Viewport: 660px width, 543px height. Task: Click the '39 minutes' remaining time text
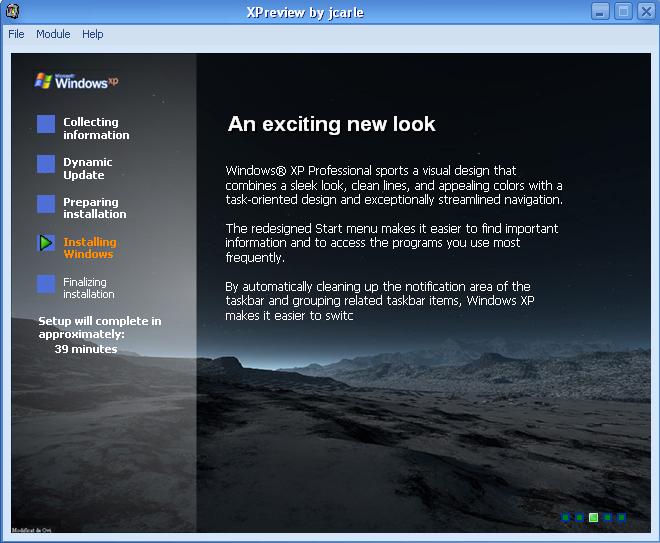[x=86, y=349]
